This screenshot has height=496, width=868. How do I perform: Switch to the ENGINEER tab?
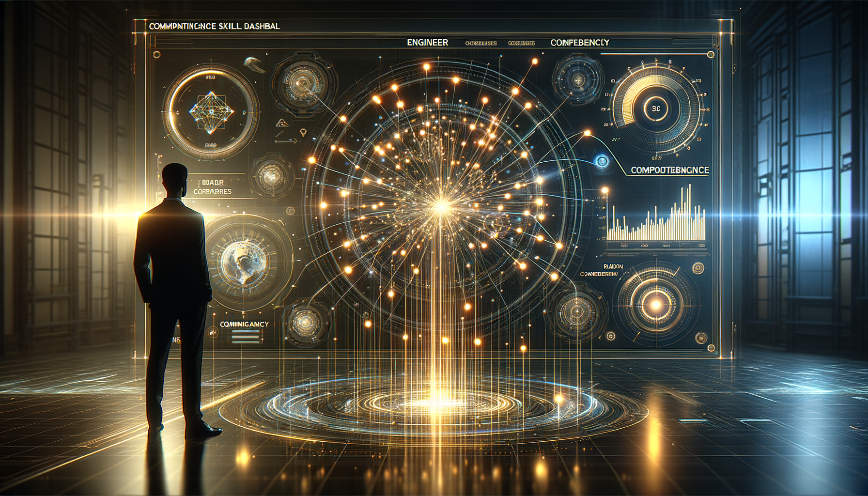[427, 43]
